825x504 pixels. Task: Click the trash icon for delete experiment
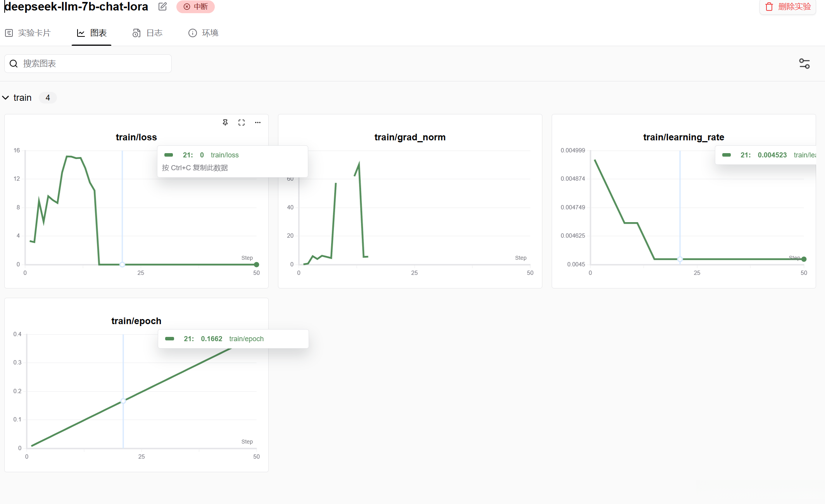[x=769, y=7]
